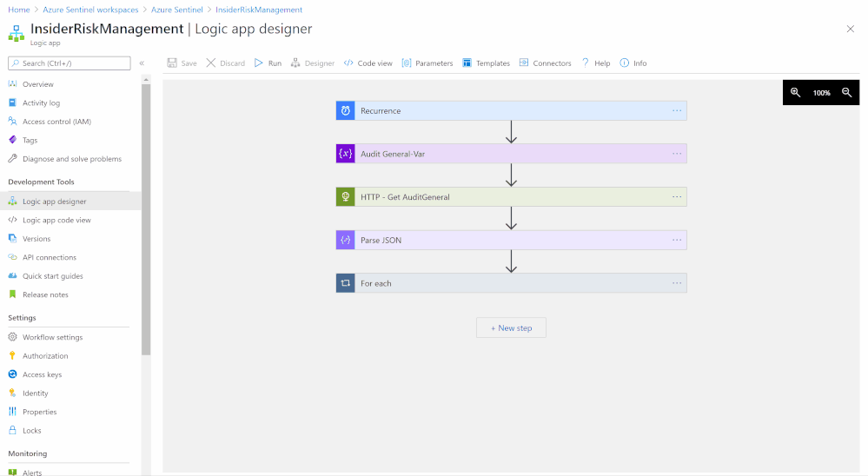The width and height of the screenshot is (868, 476).
Task: Click the Parse JSON step icon
Action: pos(346,241)
